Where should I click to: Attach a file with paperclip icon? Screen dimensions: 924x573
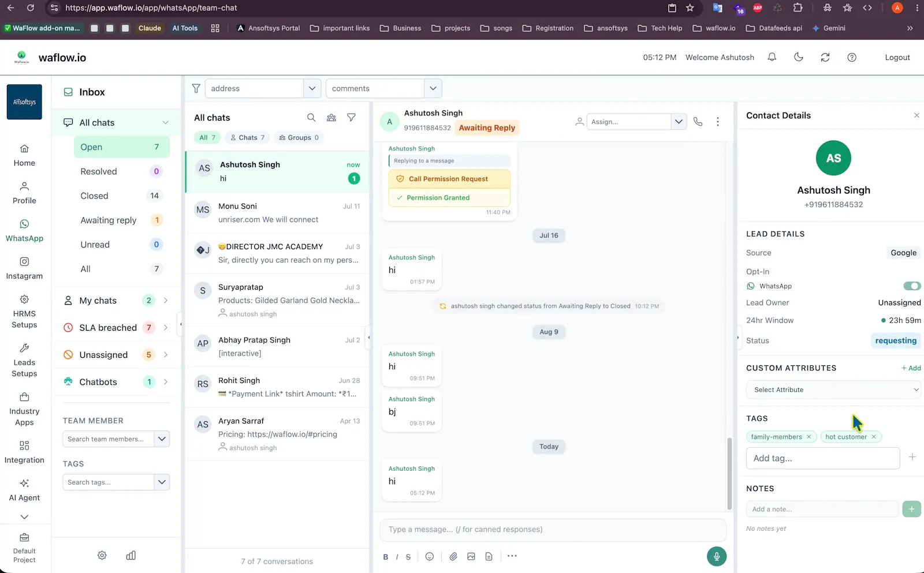click(453, 556)
